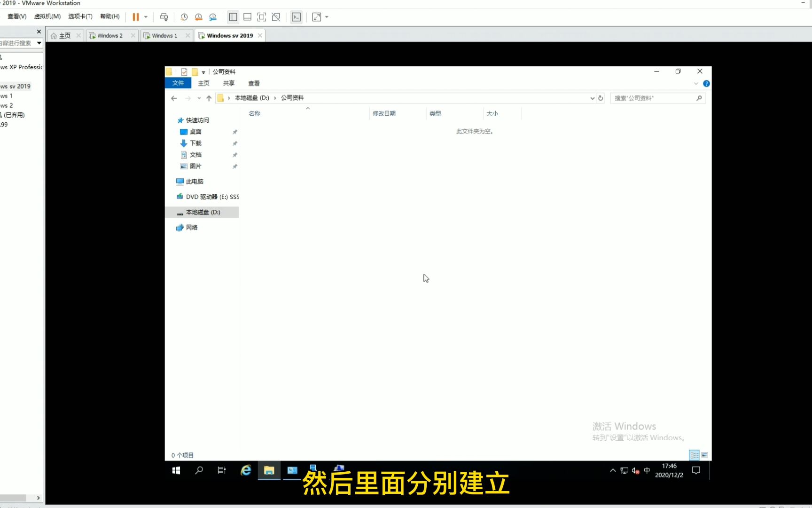Go back using Explorer's back arrow
The image size is (812, 508).
pos(174,98)
